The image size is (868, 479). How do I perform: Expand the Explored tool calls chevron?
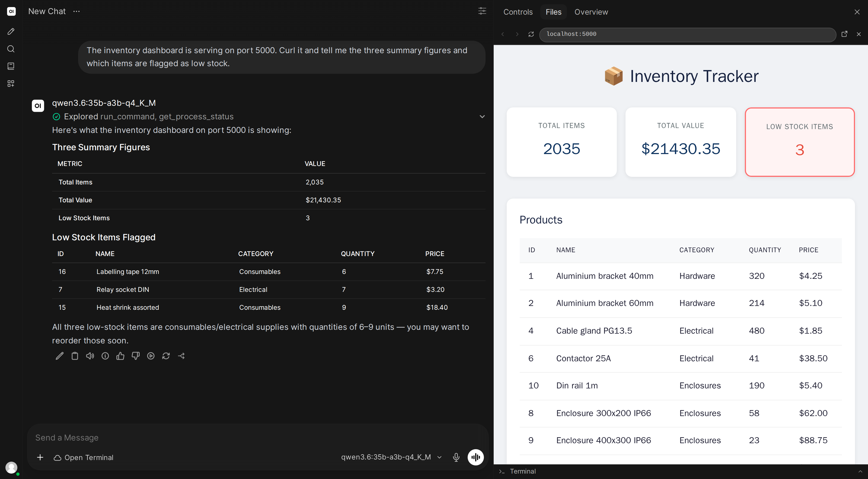coord(482,117)
